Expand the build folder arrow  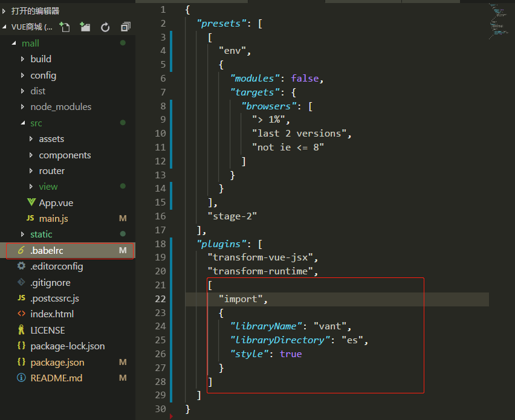(22, 59)
